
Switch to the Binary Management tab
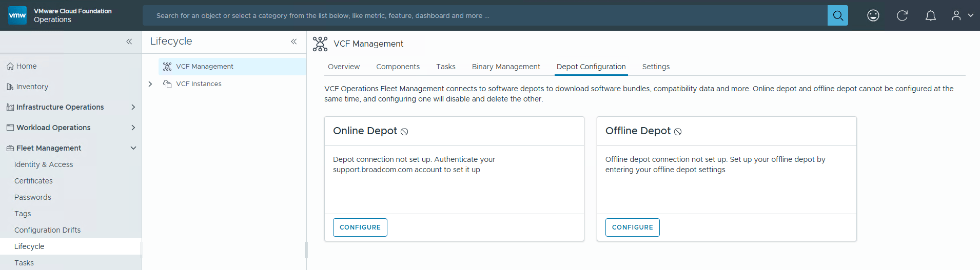coord(505,67)
